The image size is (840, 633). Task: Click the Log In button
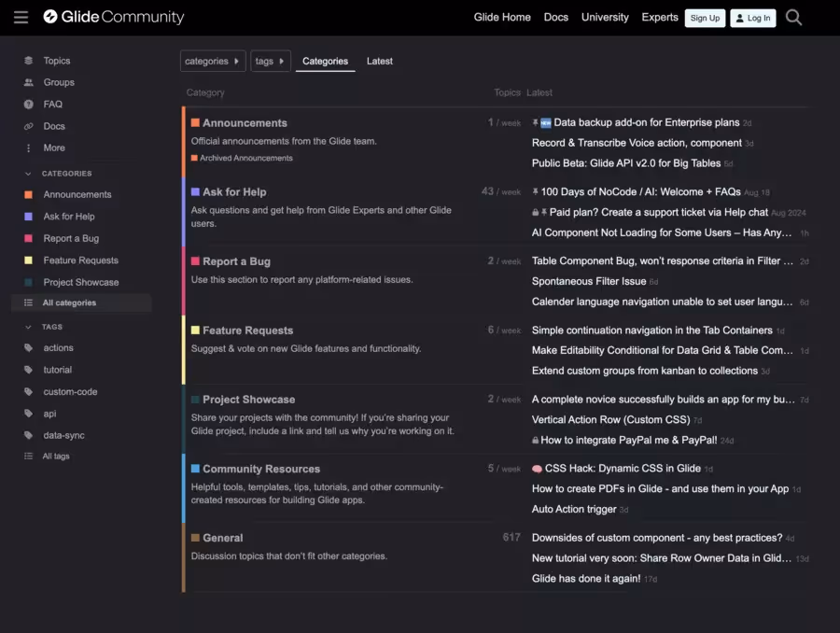point(752,19)
